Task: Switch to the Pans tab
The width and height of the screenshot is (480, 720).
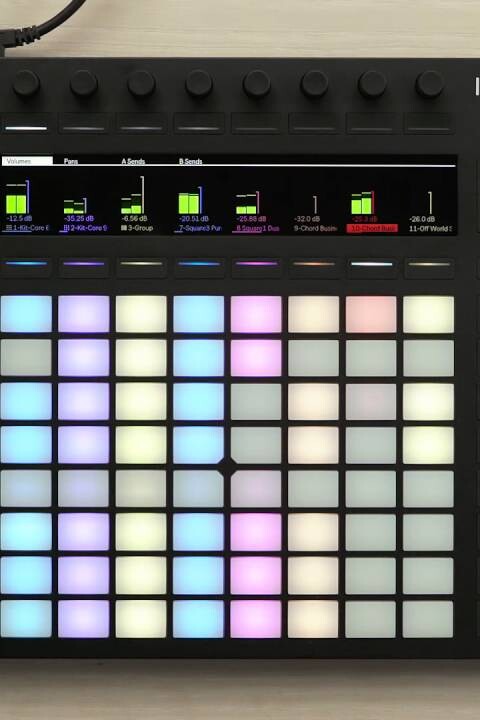Action: (71, 161)
